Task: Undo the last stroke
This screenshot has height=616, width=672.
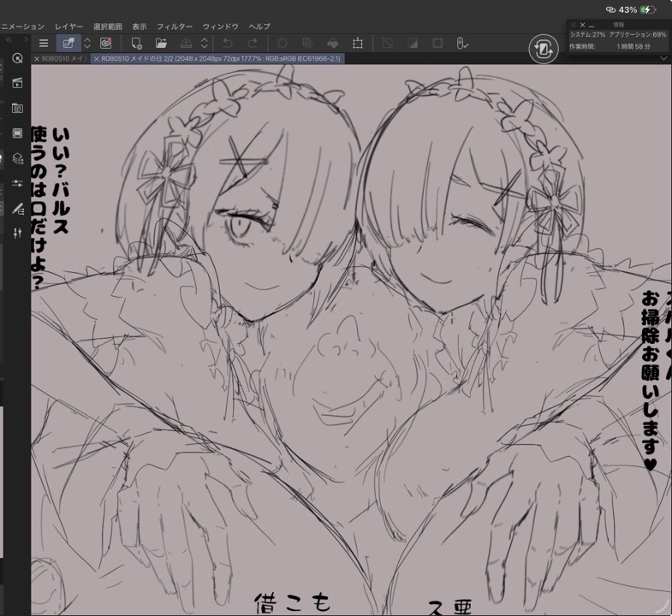Action: coord(228,43)
